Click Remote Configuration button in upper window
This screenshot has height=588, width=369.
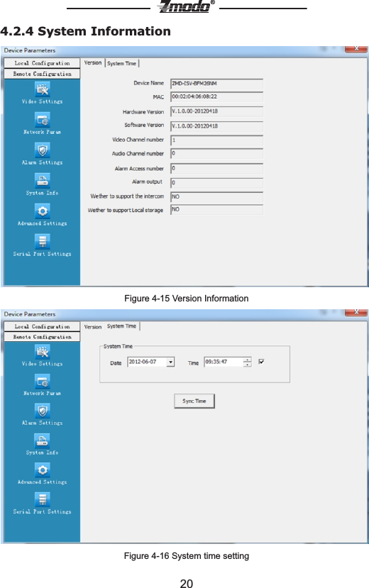(42, 74)
